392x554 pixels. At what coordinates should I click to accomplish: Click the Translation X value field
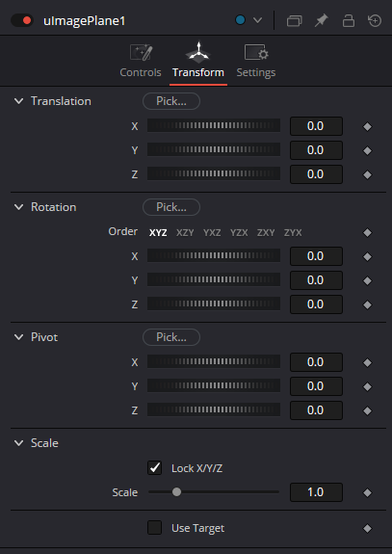(x=316, y=126)
